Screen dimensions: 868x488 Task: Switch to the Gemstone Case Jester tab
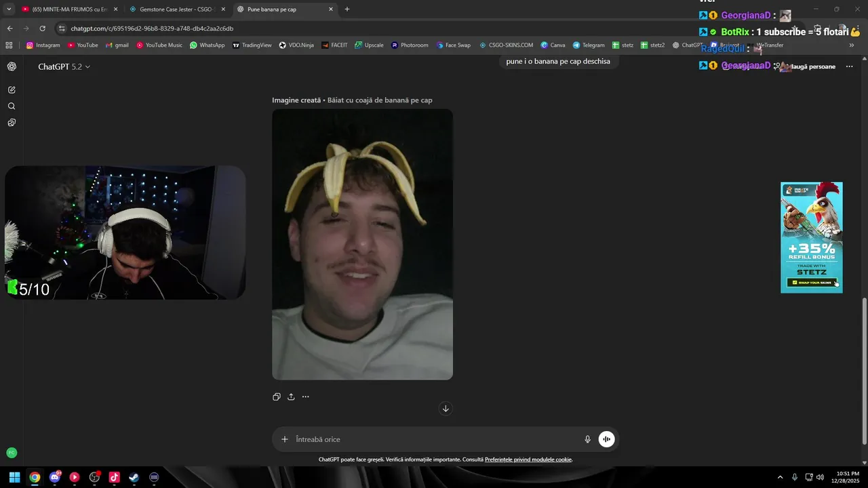pos(176,9)
